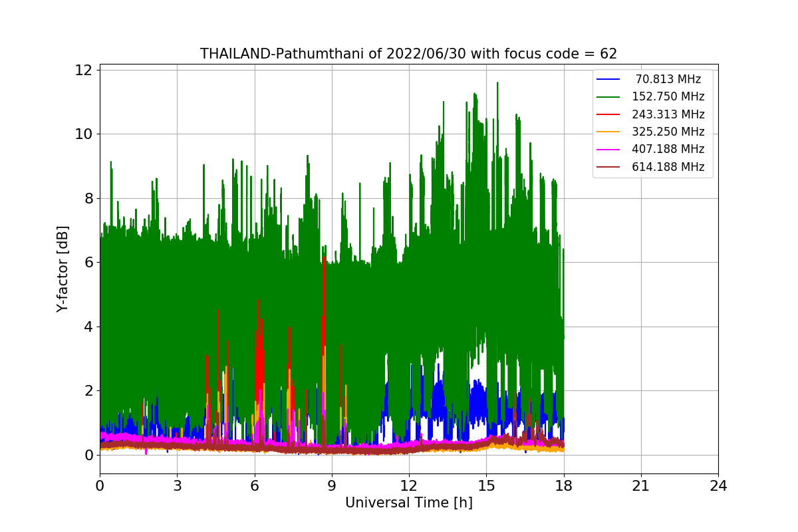The image size is (798, 532).
Task: Click the x-axis tick label 3
Action: pyautogui.click(x=177, y=486)
